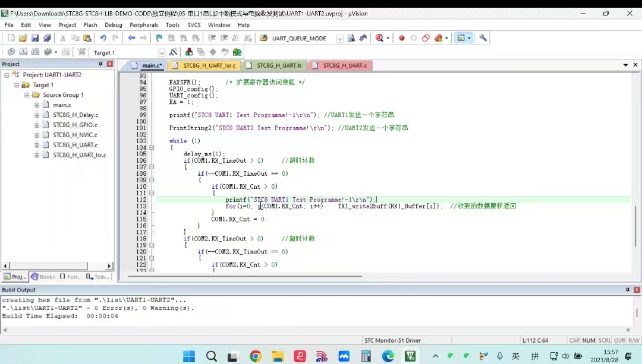Open the UART_QUEUE_MODE search dropdown
This screenshot has width=642, height=364.
pyautogui.click(x=340, y=39)
